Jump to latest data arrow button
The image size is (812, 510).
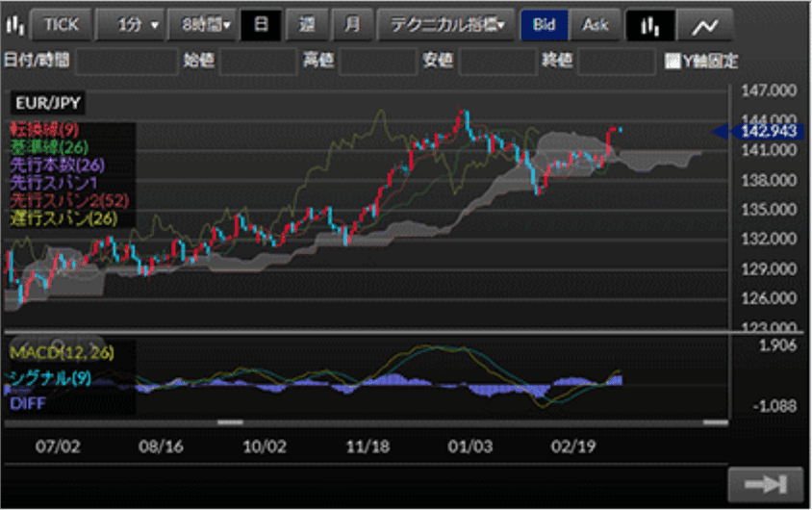(766, 485)
